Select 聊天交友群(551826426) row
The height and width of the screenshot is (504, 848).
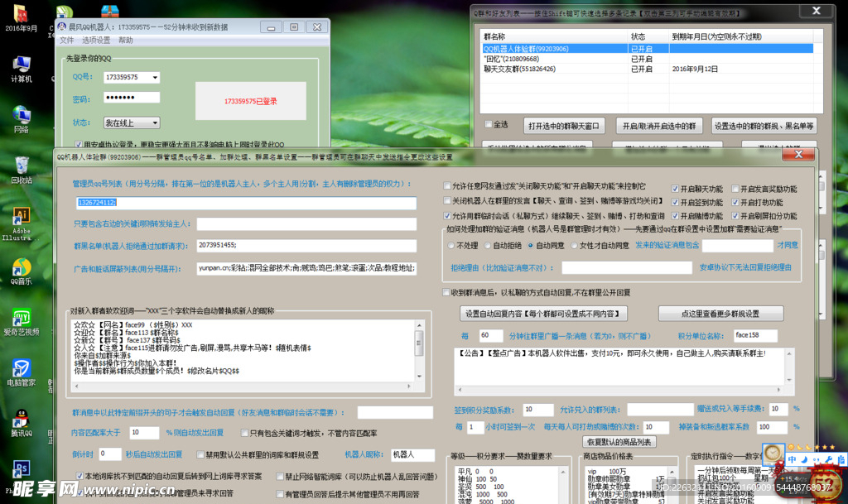coord(647,70)
